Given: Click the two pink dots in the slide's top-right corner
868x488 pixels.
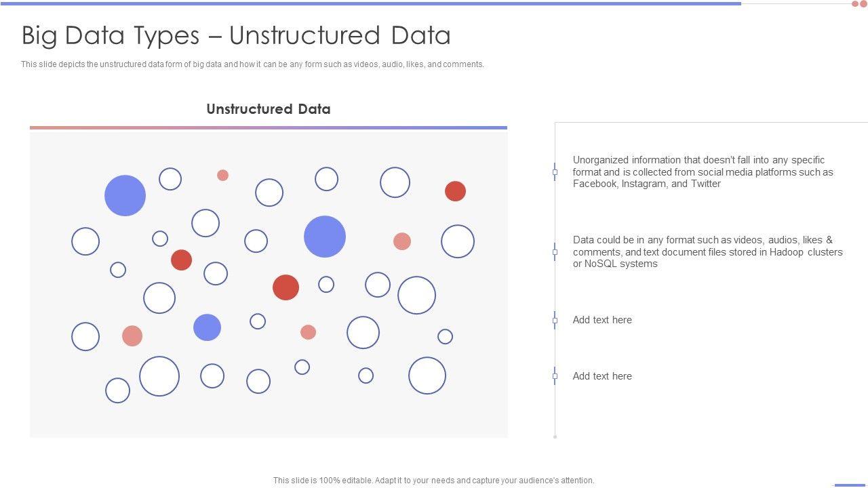Looking at the screenshot, I should click(859, 4).
